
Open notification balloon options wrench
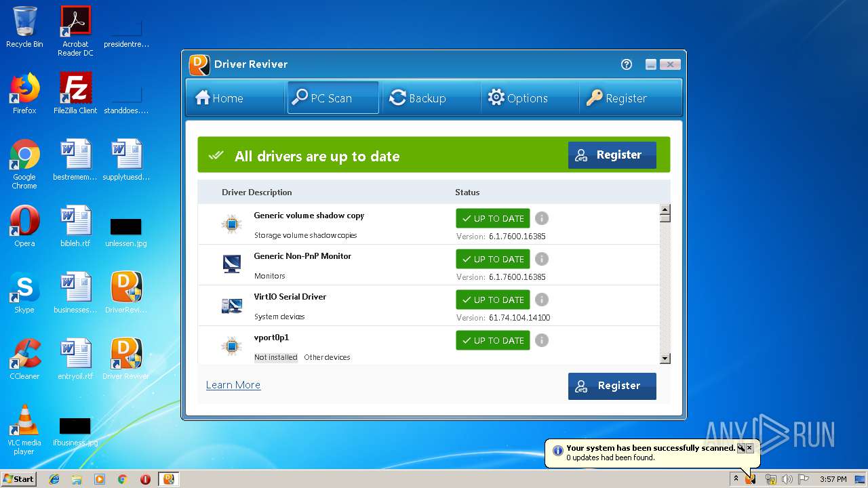pos(741,448)
